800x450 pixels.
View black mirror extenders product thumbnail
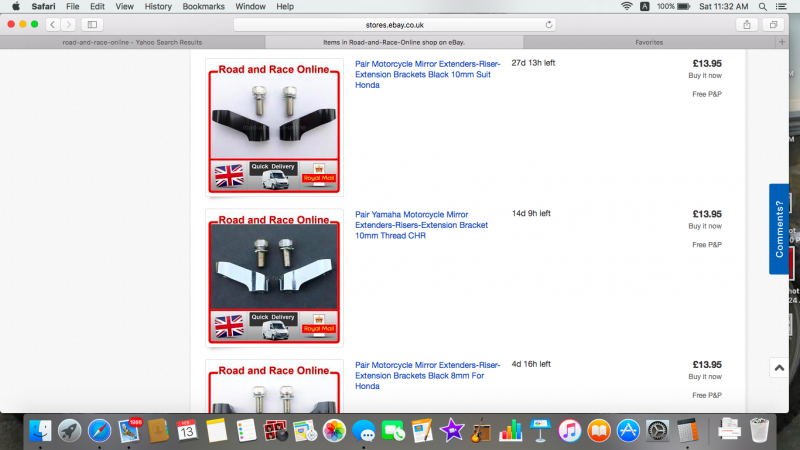tap(274, 128)
